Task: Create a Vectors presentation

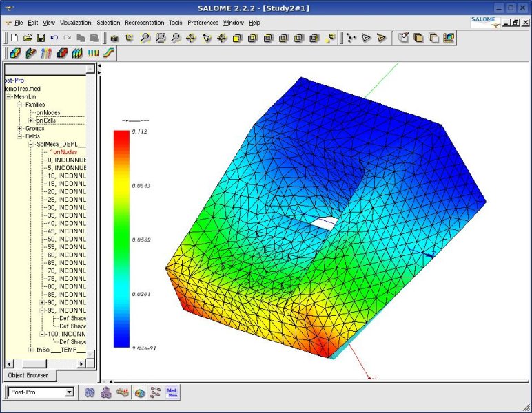Action: (46, 53)
